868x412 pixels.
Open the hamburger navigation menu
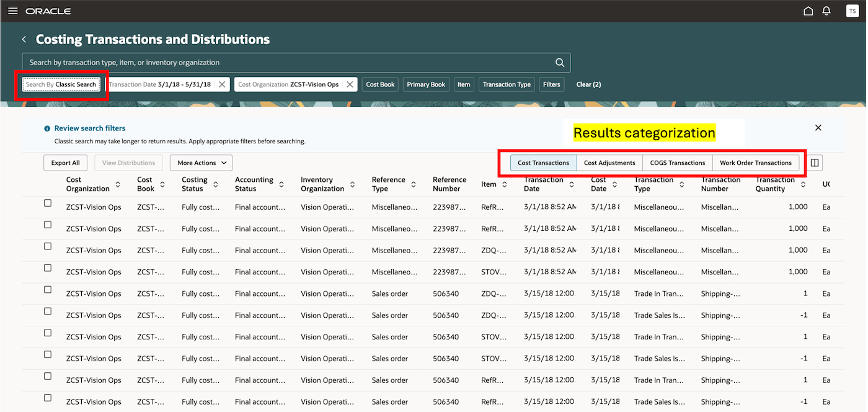tap(12, 11)
